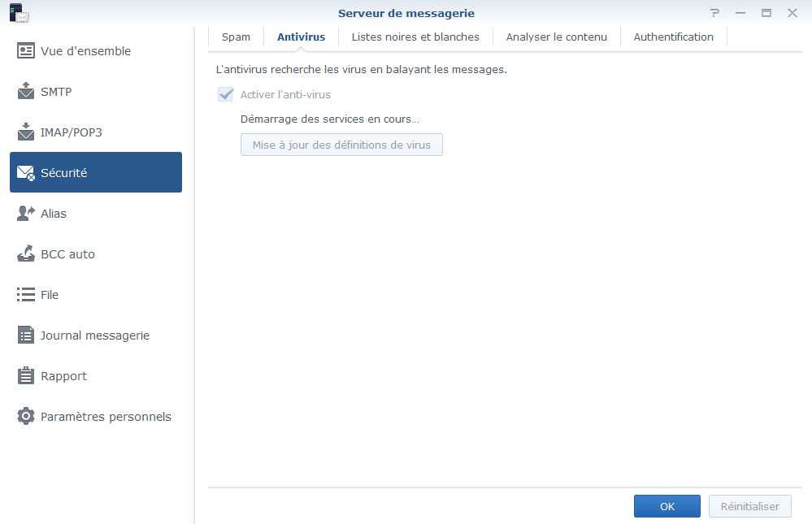Click the Réinitialiser button
Image resolution: width=812 pixels, height=524 pixels.
click(750, 506)
